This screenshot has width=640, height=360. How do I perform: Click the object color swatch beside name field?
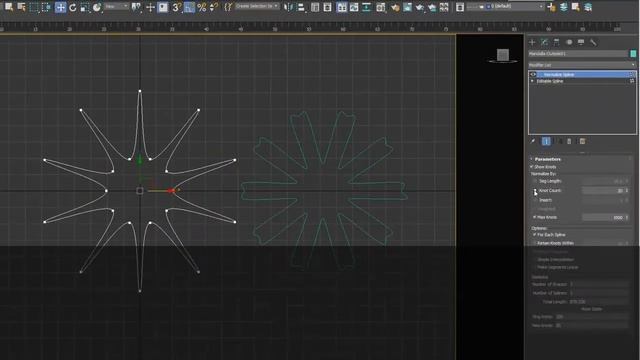pyautogui.click(x=633, y=53)
